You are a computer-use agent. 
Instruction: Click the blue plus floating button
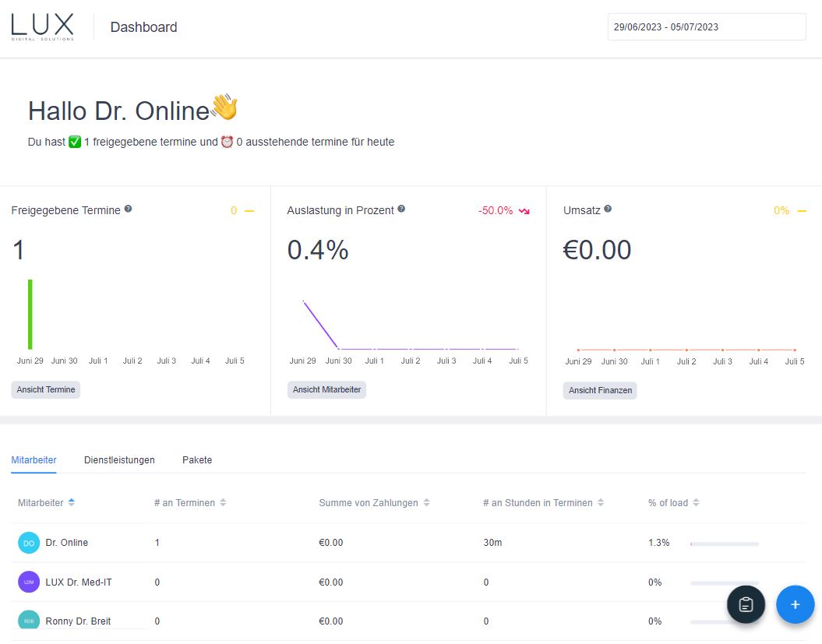pos(795,604)
